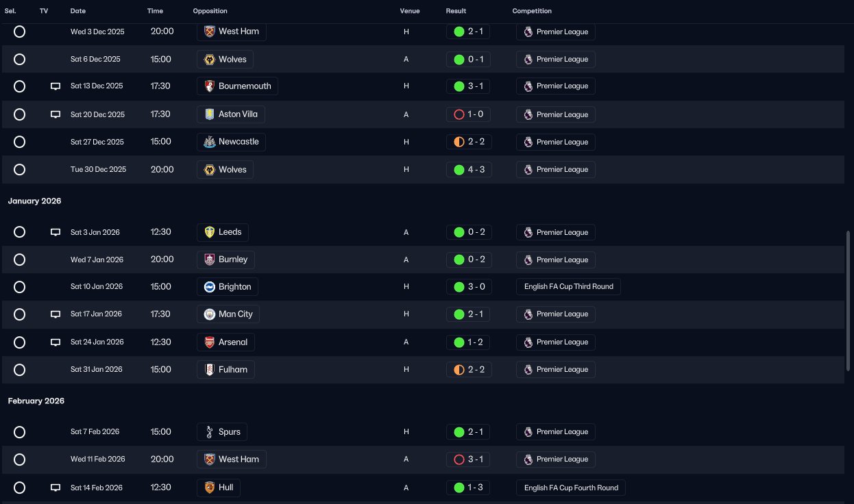Click the TV broadcast icon on Hull fixture

pos(56,488)
